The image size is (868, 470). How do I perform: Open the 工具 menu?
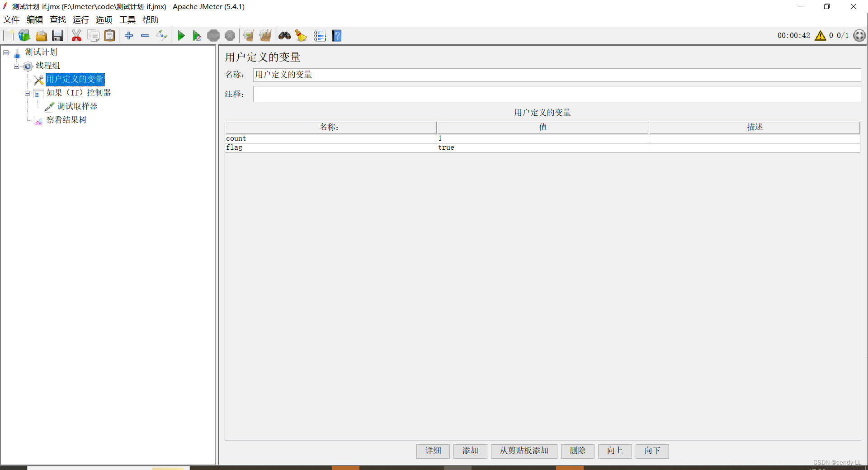click(x=127, y=20)
